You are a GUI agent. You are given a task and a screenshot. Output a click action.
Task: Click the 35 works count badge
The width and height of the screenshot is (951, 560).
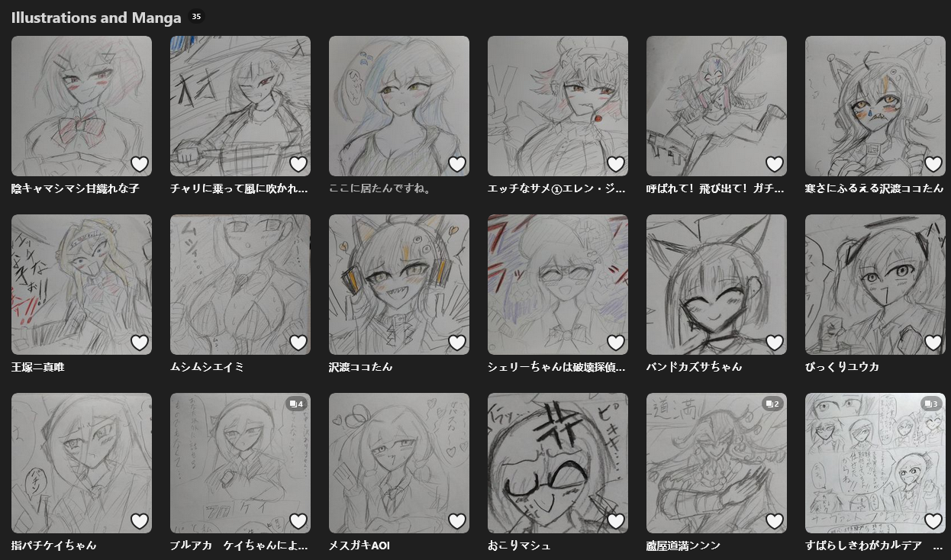coord(196,17)
